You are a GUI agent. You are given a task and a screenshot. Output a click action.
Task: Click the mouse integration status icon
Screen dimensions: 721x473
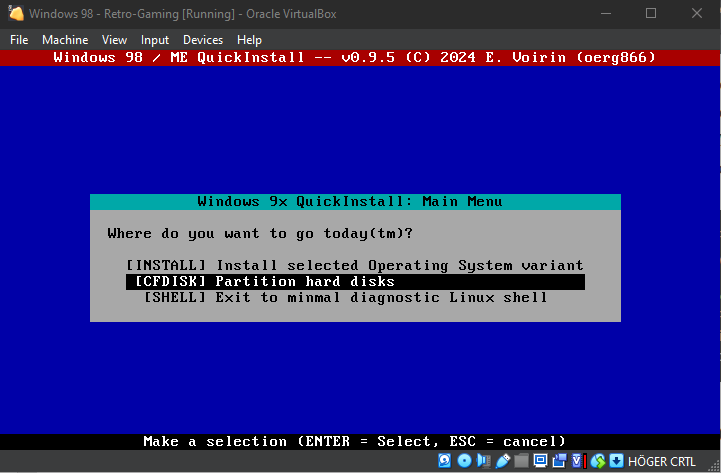(x=598, y=461)
